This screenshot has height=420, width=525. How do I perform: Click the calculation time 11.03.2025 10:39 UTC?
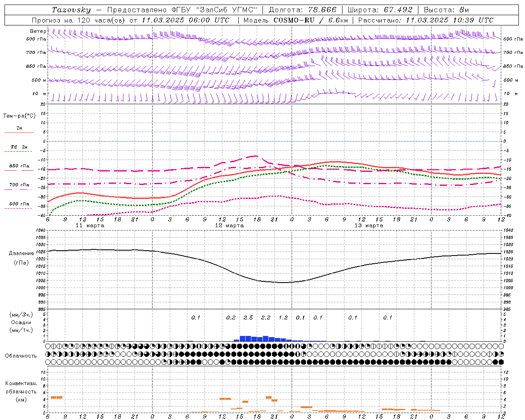click(450, 20)
